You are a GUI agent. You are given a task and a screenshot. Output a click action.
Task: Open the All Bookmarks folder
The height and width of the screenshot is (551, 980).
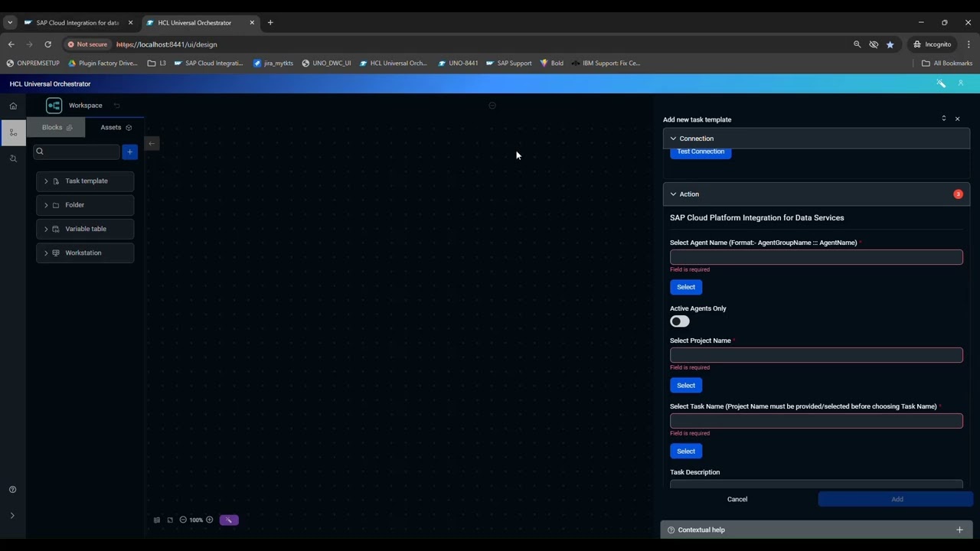pyautogui.click(x=947, y=64)
